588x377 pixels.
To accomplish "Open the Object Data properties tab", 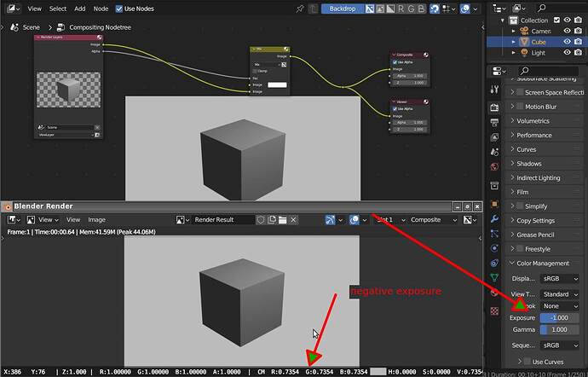I will coord(494,277).
